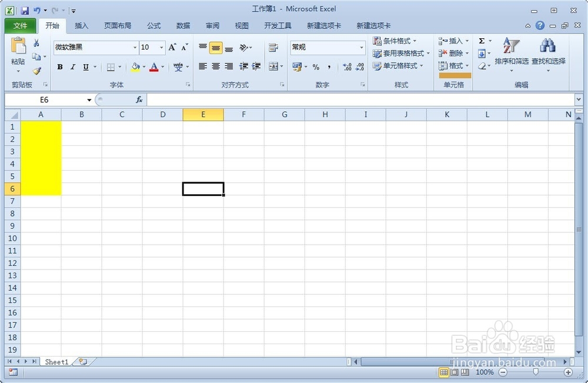Viewport: 588px width, 383px height.
Task: Switch to 开发工具 Developer tab
Action: (278, 25)
